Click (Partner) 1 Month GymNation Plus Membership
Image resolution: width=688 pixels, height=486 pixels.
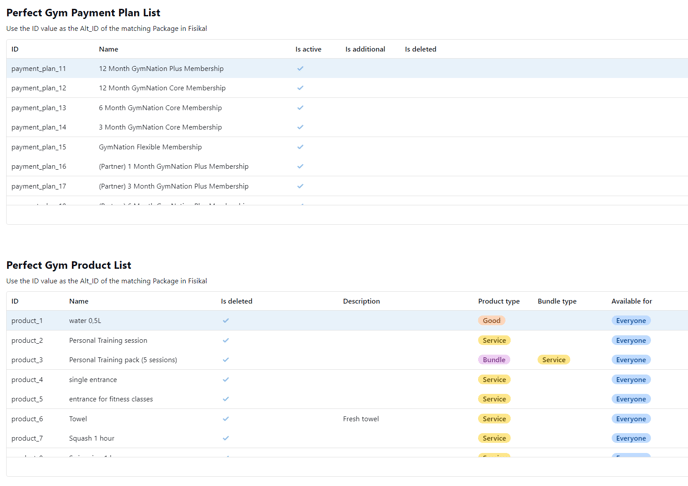pos(173,166)
